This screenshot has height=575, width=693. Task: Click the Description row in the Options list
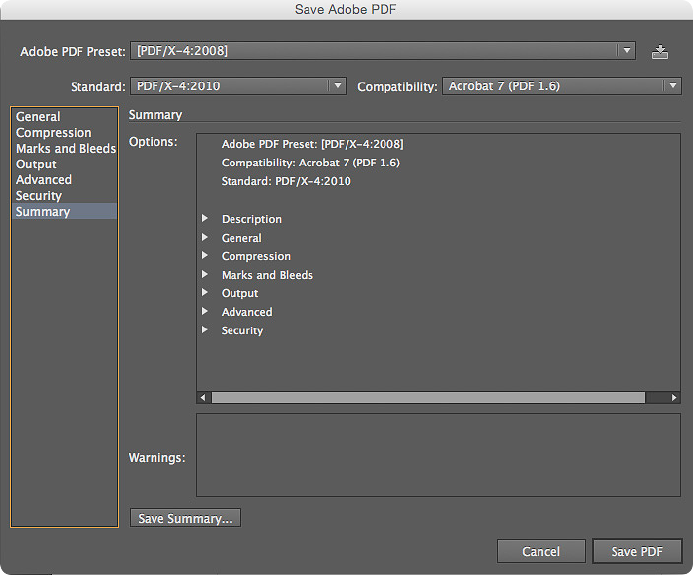tap(251, 219)
